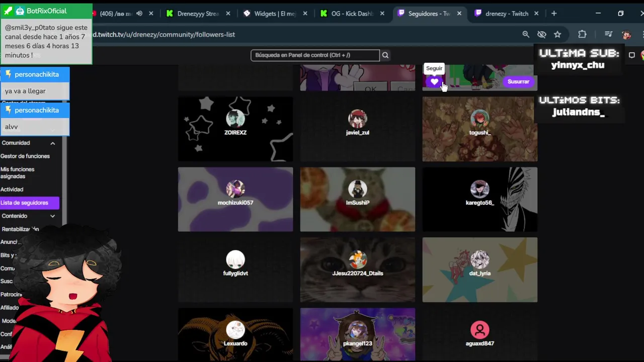Click mochizuki057 profile avatar
The height and width of the screenshot is (362, 644).
click(x=235, y=189)
